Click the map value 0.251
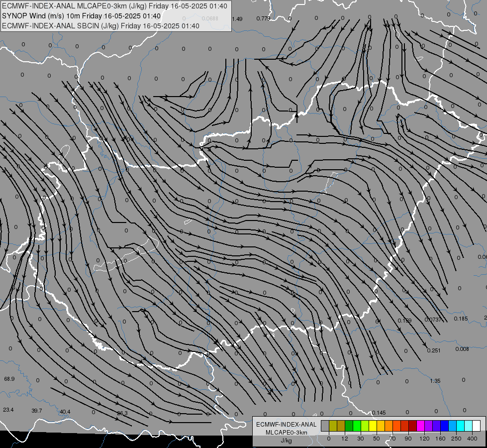Screen dimensions: 487x448 click(x=434, y=351)
